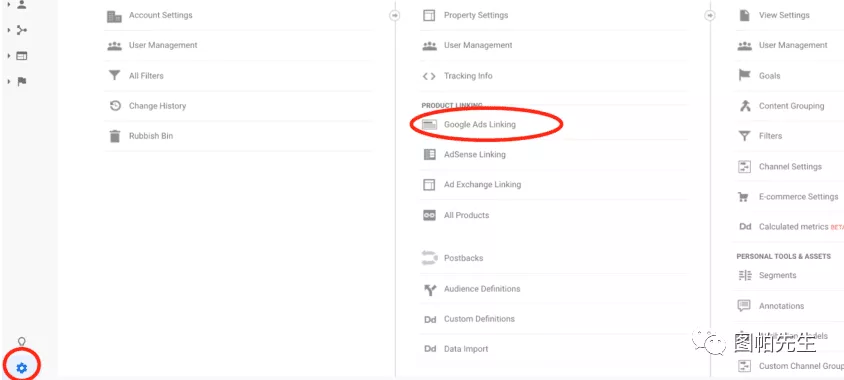Click the Goals flag icon
The height and width of the screenshot is (380, 844).
[x=744, y=76]
